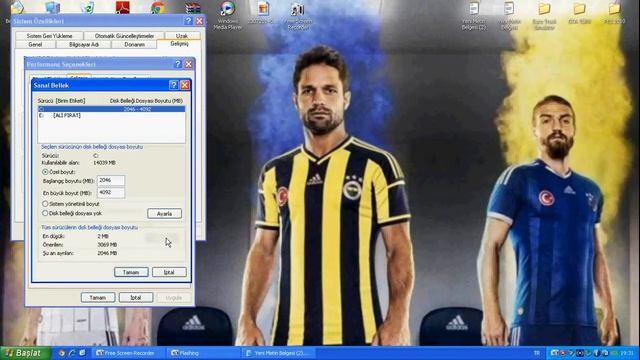Open Yeni Metin Belgesi (2) from the taskbar
Screen dimensions: 640x360
[278, 353]
